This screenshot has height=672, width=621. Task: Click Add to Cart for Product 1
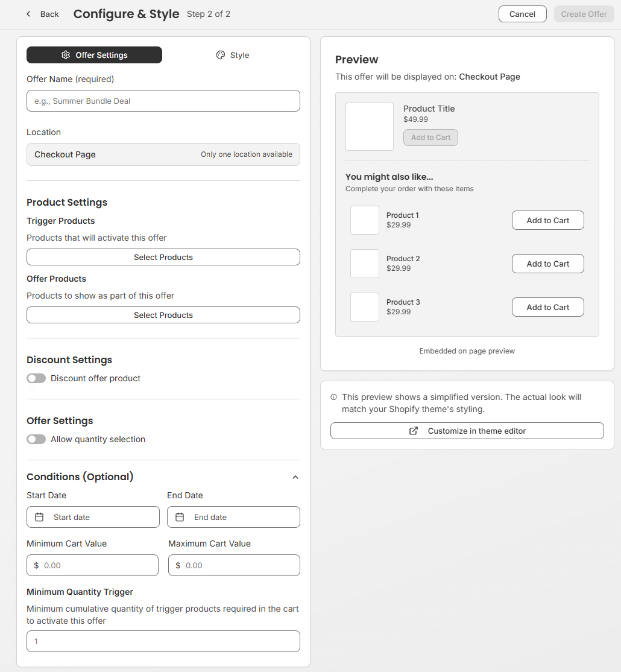pyautogui.click(x=548, y=220)
